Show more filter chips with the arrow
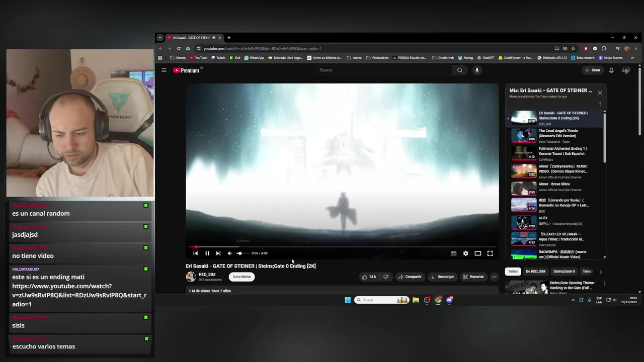644x362 pixels. point(600,272)
